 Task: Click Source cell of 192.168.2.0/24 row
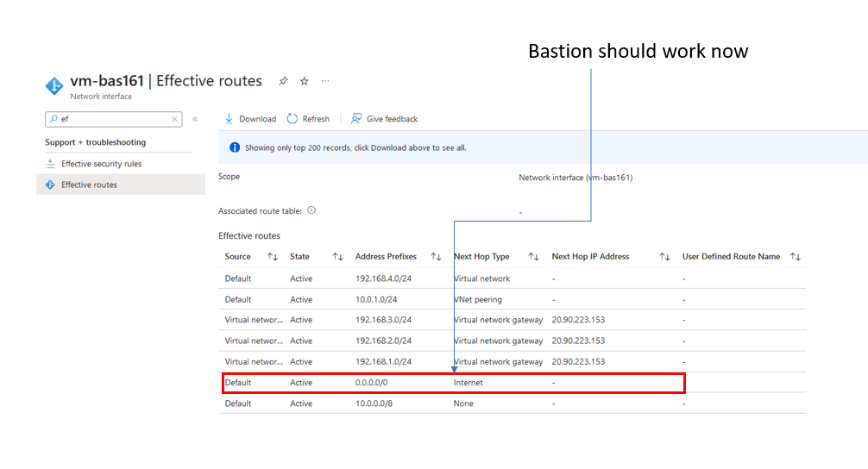(254, 341)
